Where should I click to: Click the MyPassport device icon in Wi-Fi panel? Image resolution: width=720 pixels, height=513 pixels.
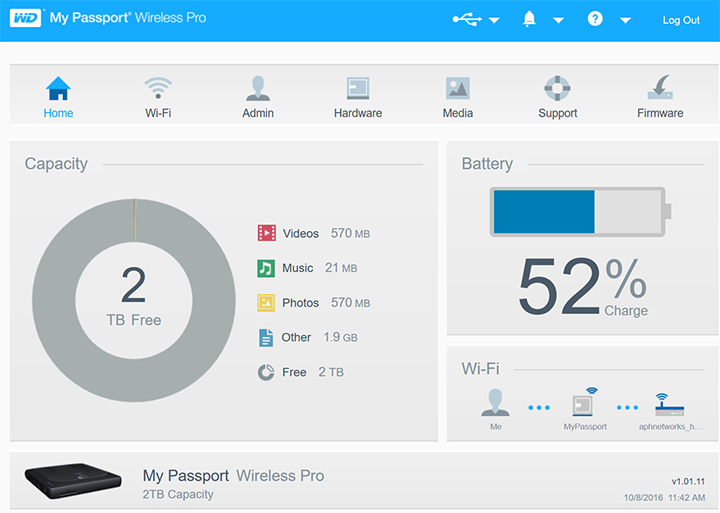(x=585, y=403)
